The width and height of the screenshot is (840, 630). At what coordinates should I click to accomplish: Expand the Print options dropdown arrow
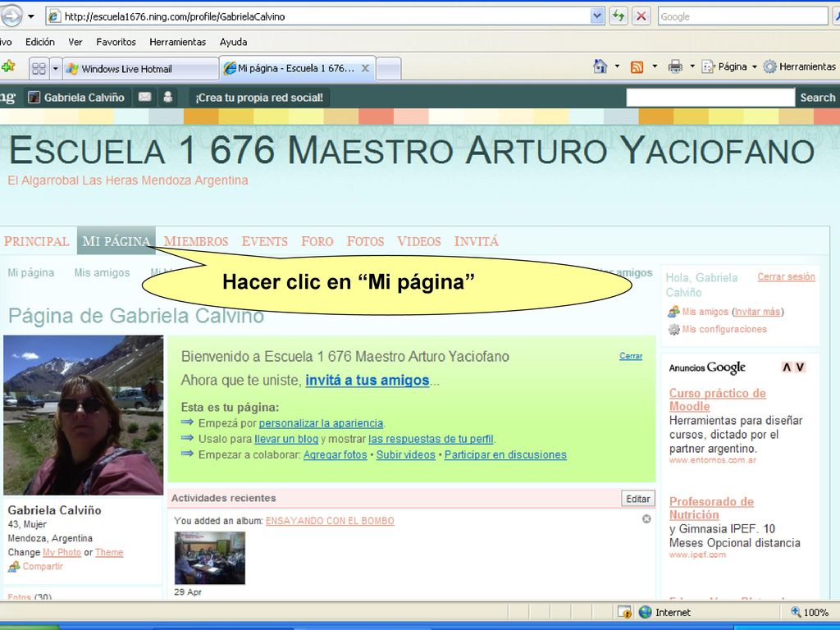[692, 66]
